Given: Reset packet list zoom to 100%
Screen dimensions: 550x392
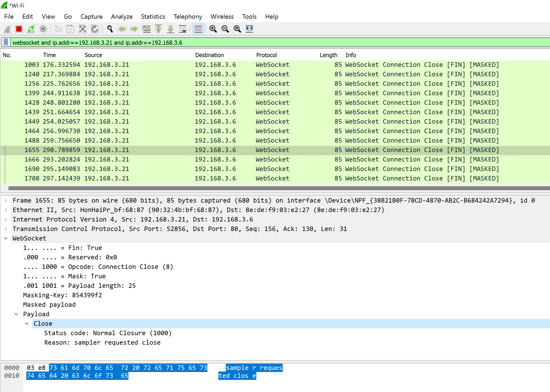Looking at the screenshot, I should point(237,29).
